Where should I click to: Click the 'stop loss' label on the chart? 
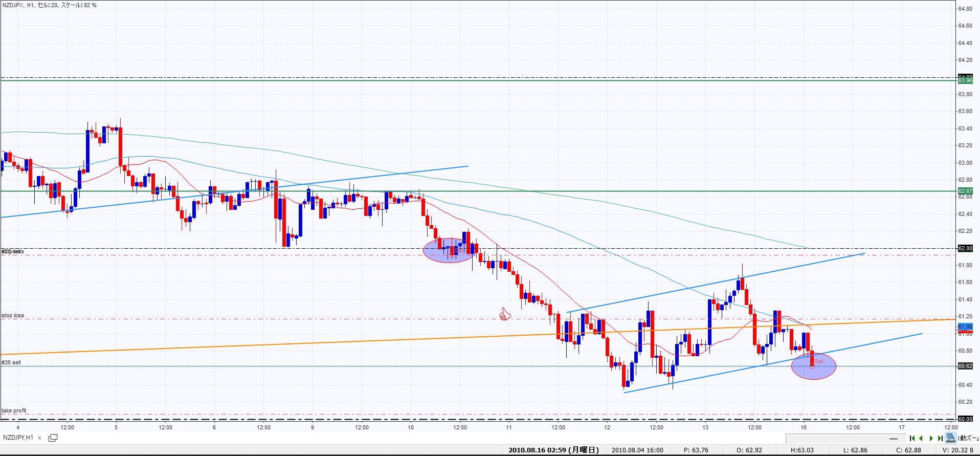(13, 316)
